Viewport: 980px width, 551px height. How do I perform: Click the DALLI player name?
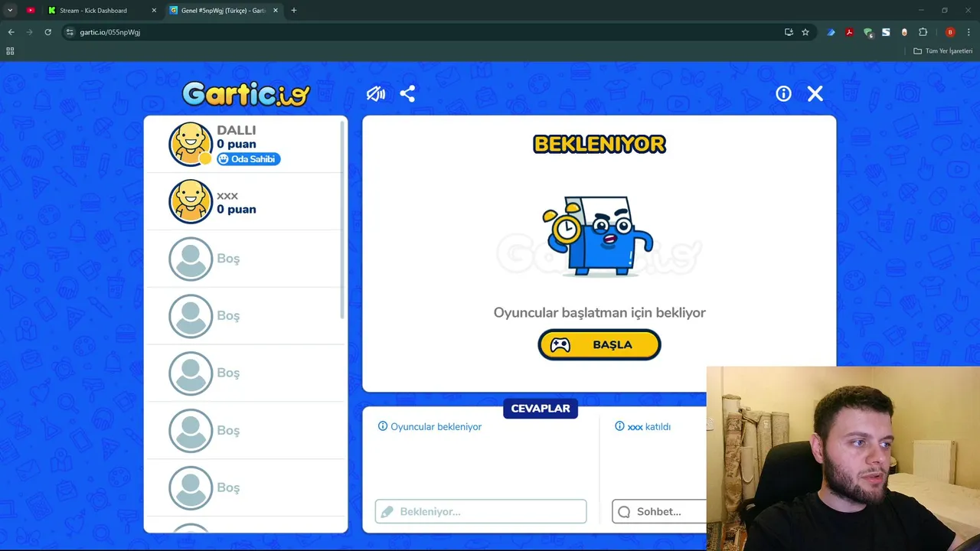click(237, 130)
